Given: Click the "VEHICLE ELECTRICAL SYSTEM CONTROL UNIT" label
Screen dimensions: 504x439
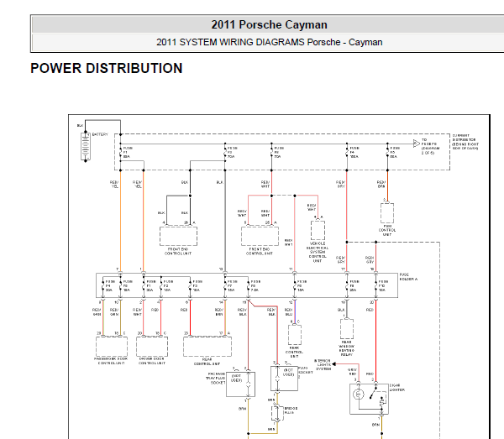Looking at the screenshot, I should click(318, 252).
